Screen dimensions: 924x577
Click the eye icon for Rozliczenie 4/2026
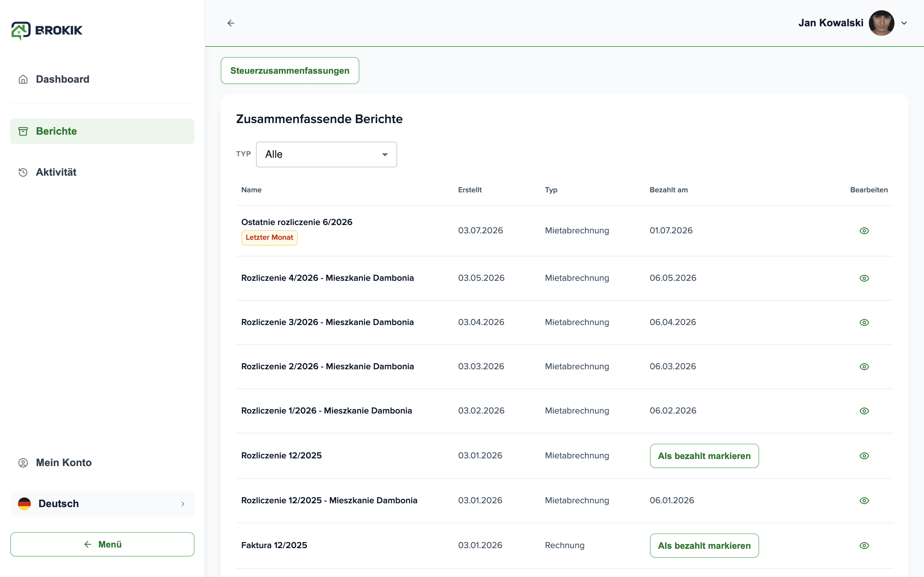pos(864,278)
